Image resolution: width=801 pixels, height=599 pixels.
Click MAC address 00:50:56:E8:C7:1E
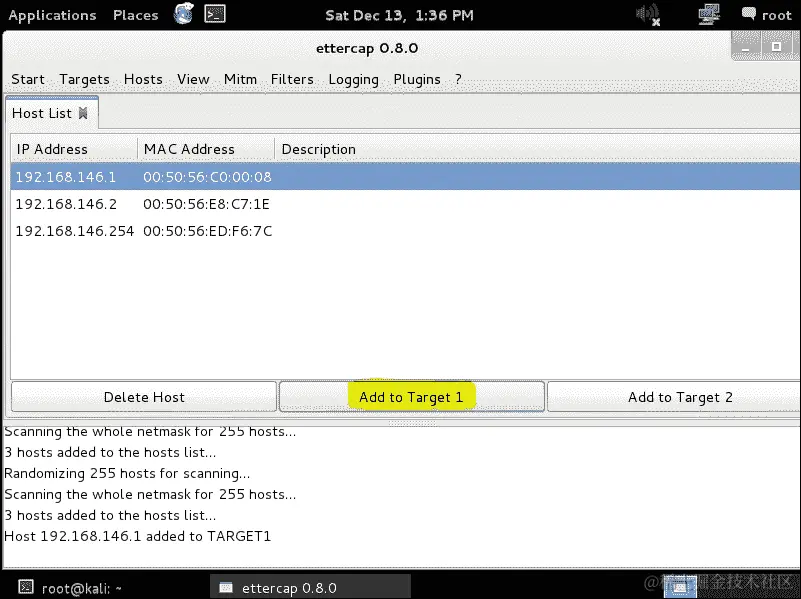[206, 204]
